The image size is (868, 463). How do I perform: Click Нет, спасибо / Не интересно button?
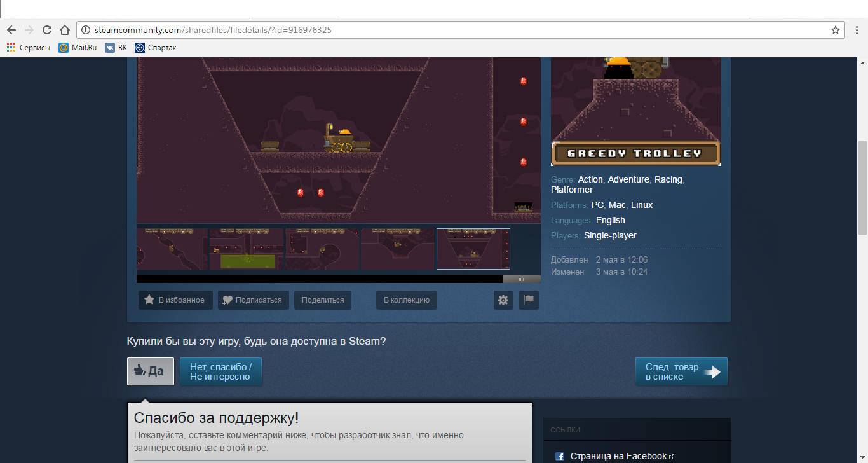coord(220,371)
